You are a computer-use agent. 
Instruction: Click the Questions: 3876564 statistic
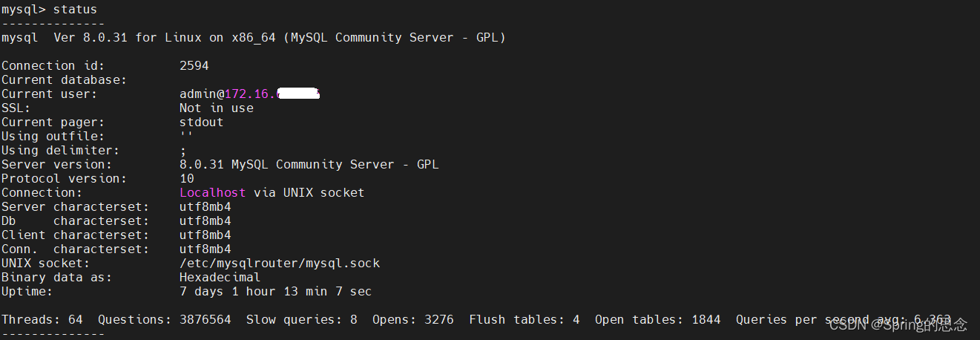point(165,319)
